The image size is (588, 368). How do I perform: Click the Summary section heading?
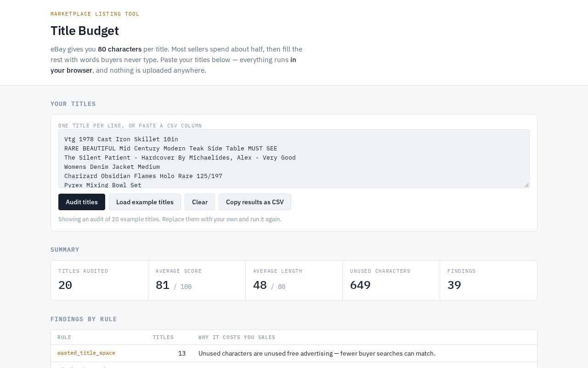pyautogui.click(x=65, y=249)
